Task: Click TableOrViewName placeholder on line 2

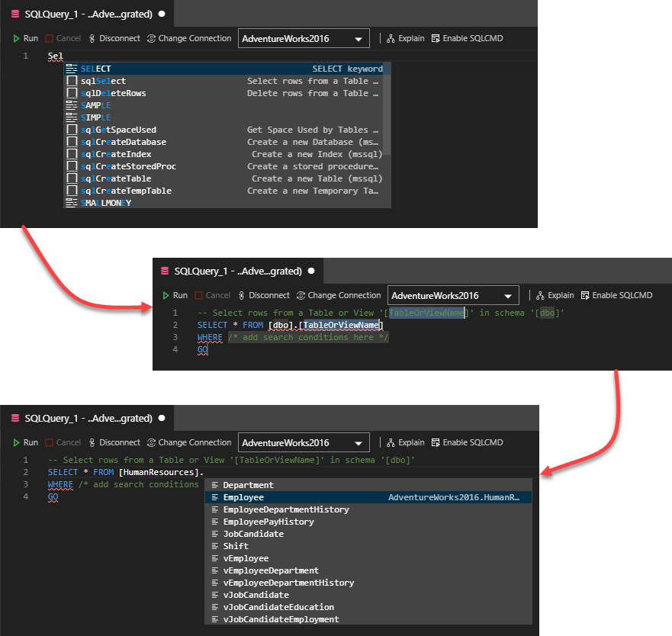Action: (x=341, y=326)
